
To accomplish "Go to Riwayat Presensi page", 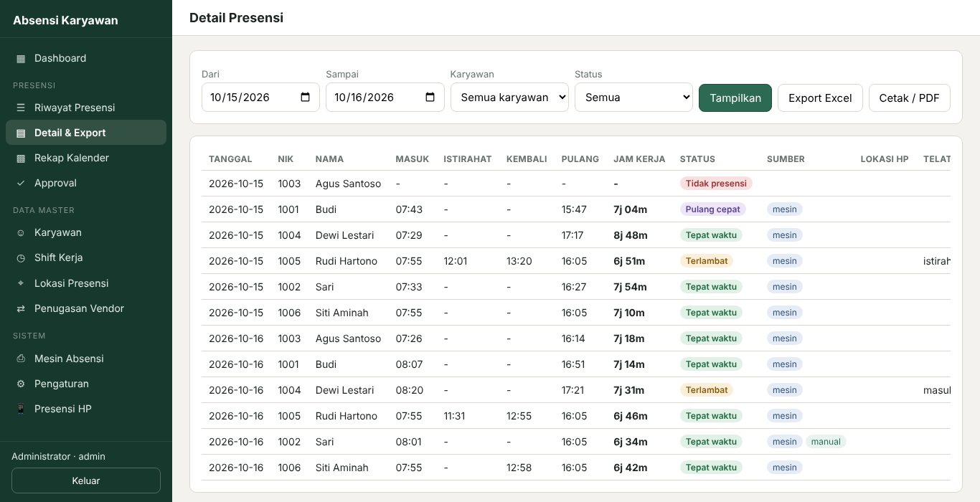I will pyautogui.click(x=86, y=108).
